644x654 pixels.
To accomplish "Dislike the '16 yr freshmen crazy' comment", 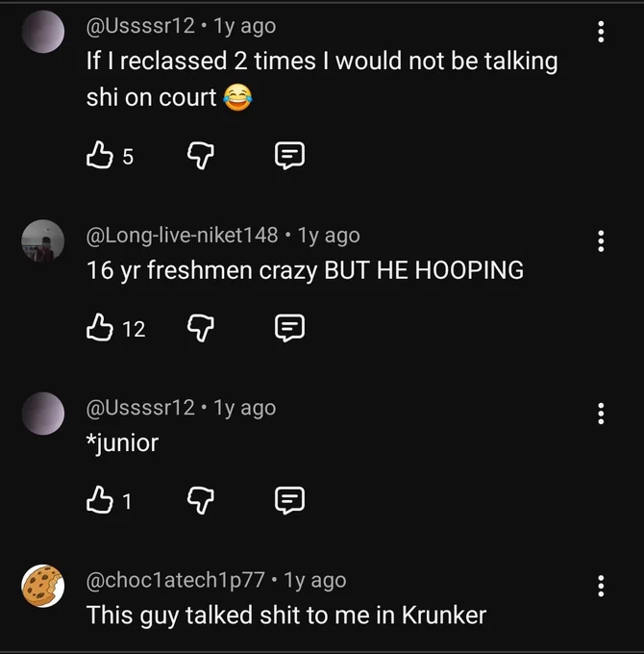I will 201,328.
